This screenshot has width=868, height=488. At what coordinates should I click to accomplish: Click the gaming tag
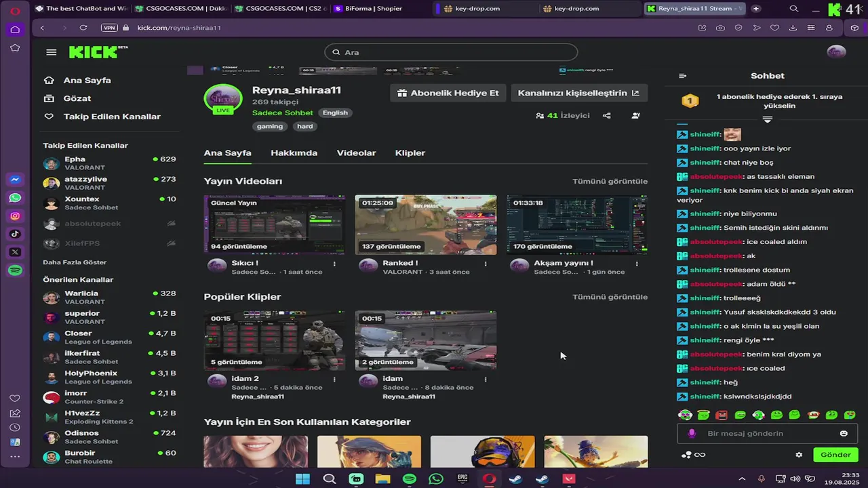[270, 127]
